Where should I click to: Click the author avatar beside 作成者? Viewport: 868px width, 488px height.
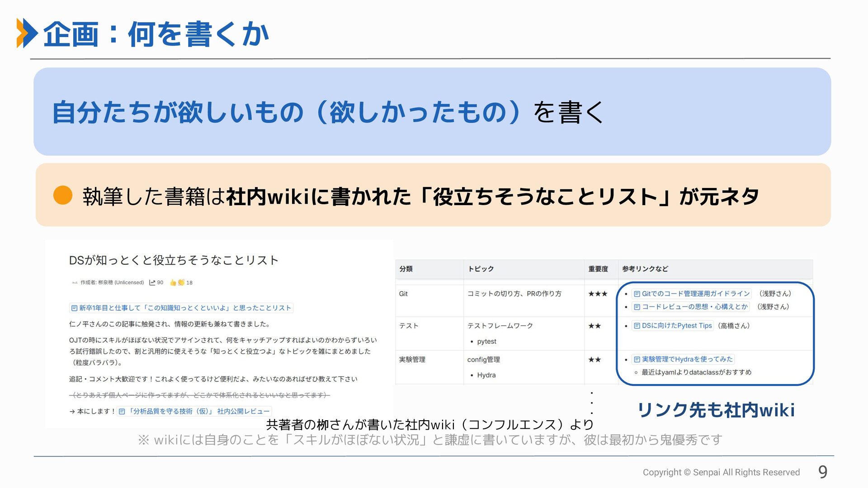pyautogui.click(x=75, y=282)
